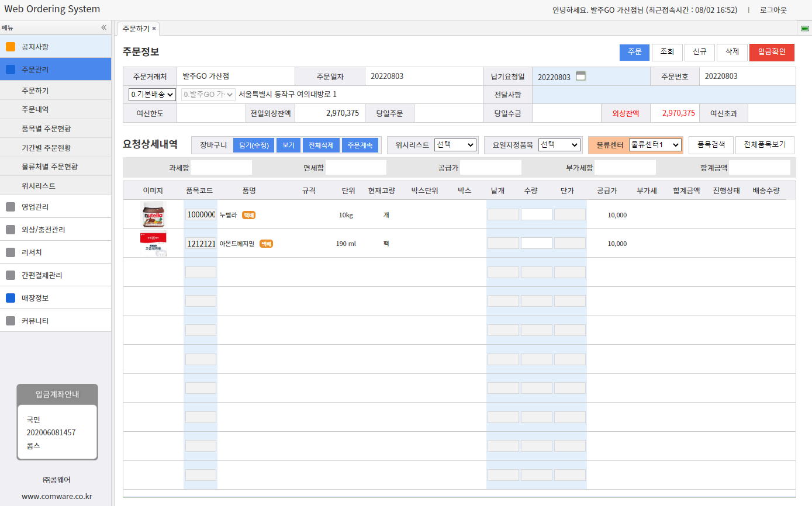The image size is (812, 506).
Task: Open 기간별 주문현황 submenu item
Action: (x=56, y=148)
